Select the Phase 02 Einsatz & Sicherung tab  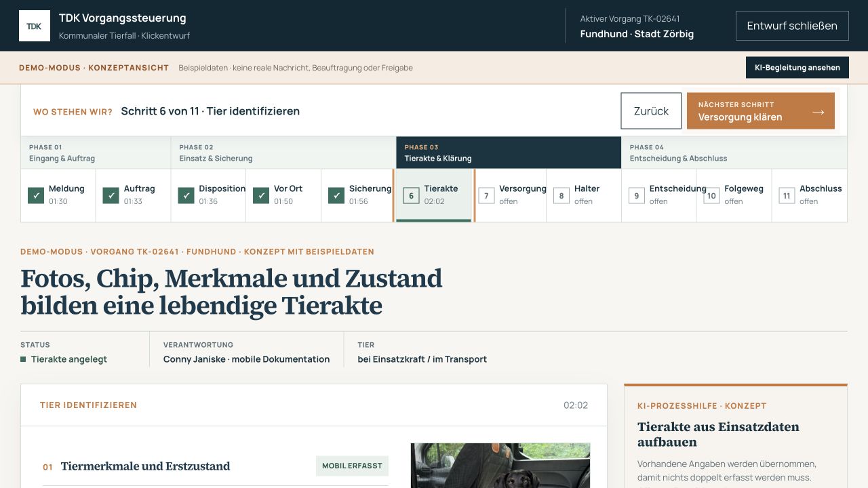283,152
